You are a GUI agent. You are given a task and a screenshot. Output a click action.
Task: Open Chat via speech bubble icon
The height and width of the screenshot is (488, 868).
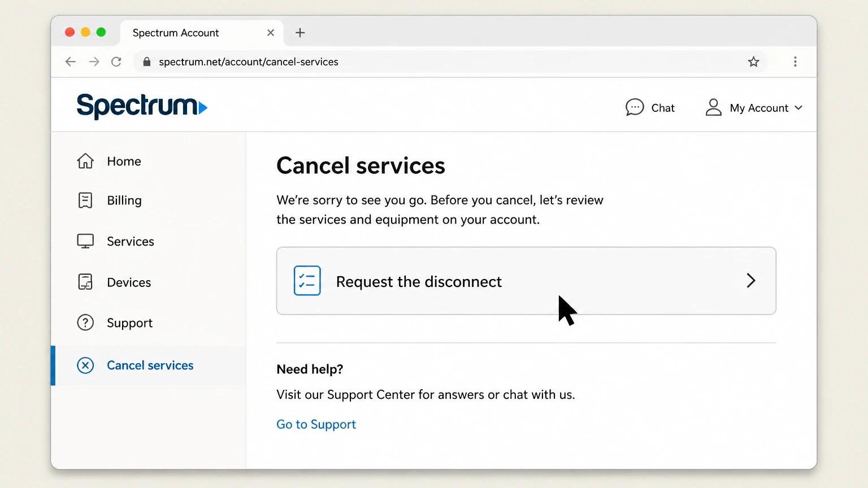(635, 107)
